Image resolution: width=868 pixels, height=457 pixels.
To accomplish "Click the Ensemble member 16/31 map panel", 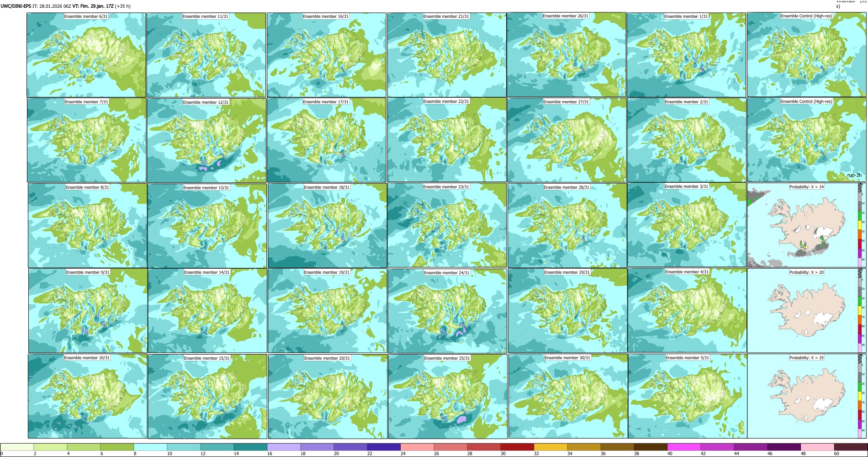I will point(326,55).
